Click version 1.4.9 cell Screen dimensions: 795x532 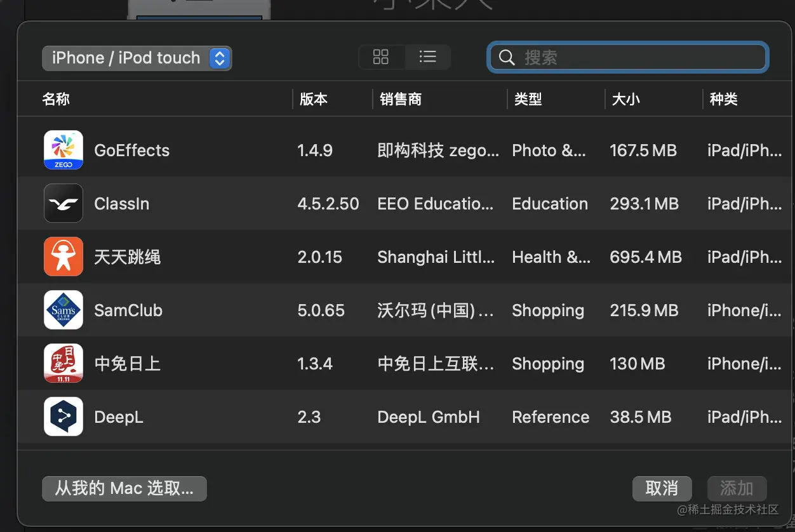315,150
